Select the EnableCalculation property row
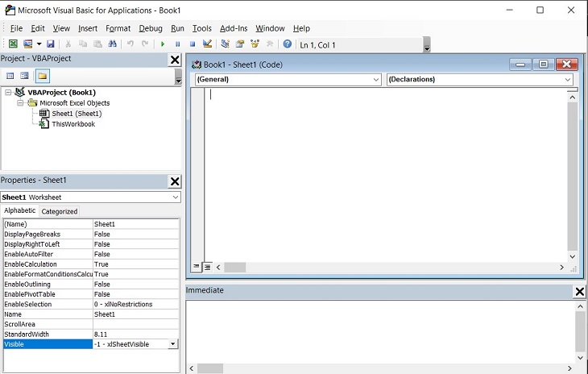The image size is (588, 374). tap(91, 264)
